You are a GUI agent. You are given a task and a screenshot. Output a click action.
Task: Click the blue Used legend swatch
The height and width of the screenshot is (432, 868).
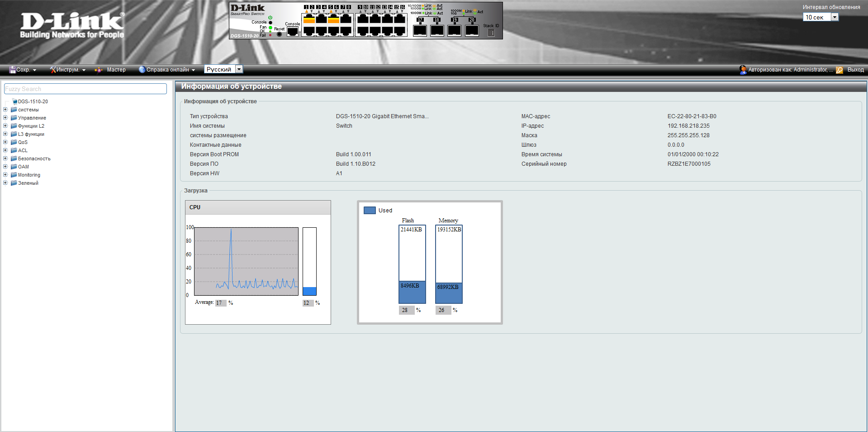370,211
